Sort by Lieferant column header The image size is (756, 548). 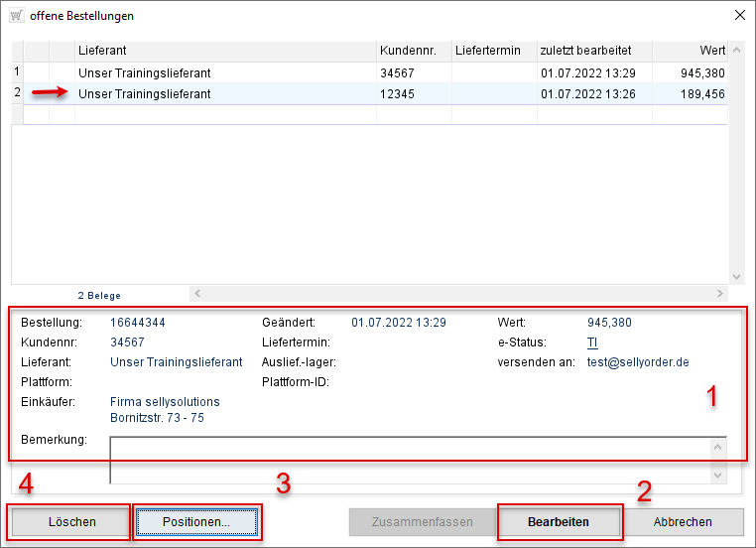tap(225, 51)
